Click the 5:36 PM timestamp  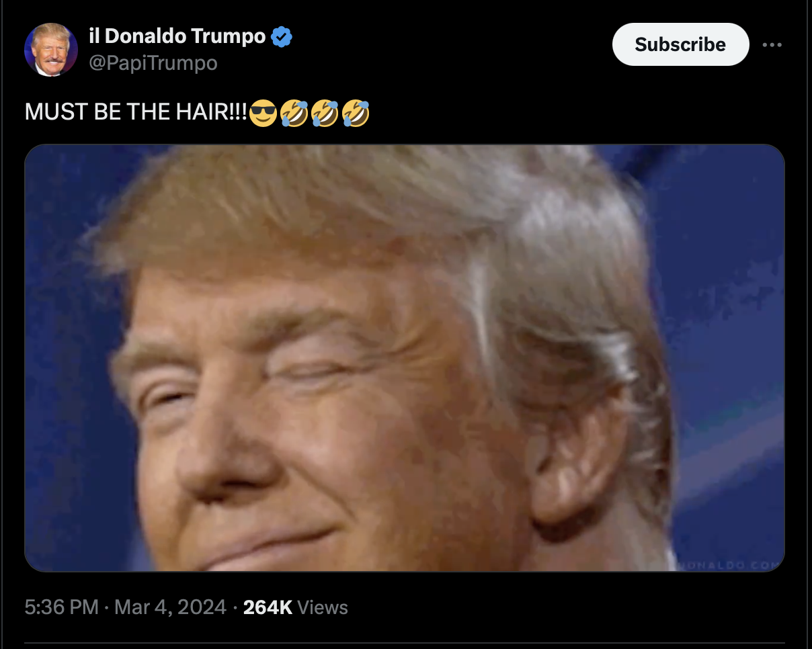[62, 607]
